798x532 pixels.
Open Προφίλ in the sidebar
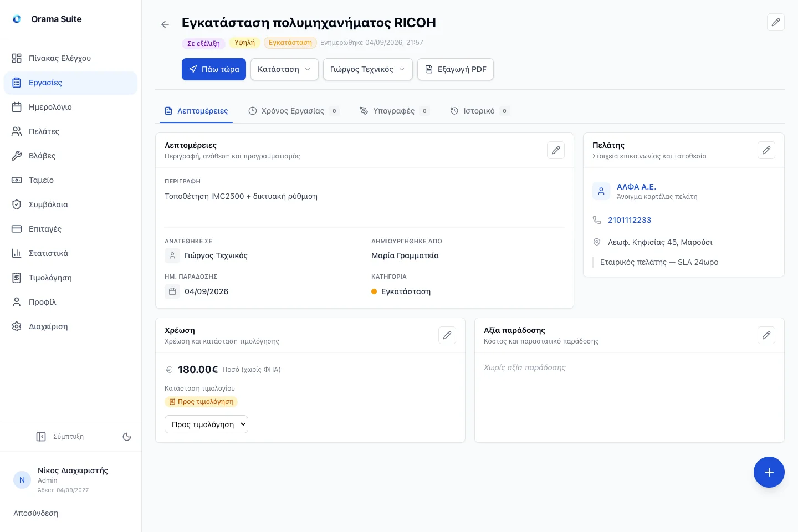click(71, 302)
